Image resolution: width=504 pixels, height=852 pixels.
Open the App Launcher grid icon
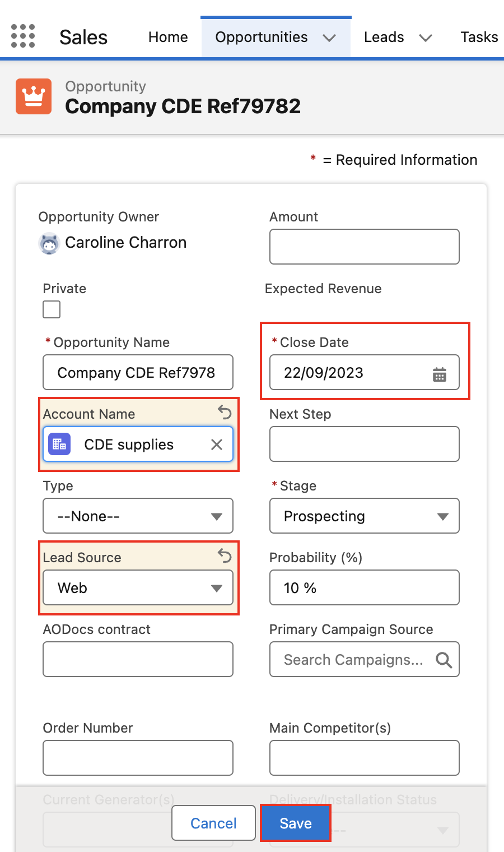(x=23, y=36)
